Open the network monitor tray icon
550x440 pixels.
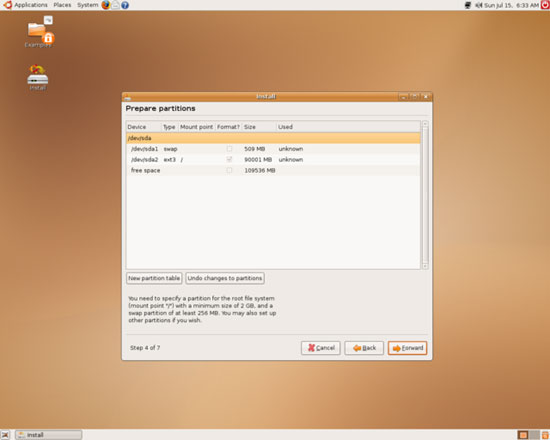pyautogui.click(x=468, y=5)
